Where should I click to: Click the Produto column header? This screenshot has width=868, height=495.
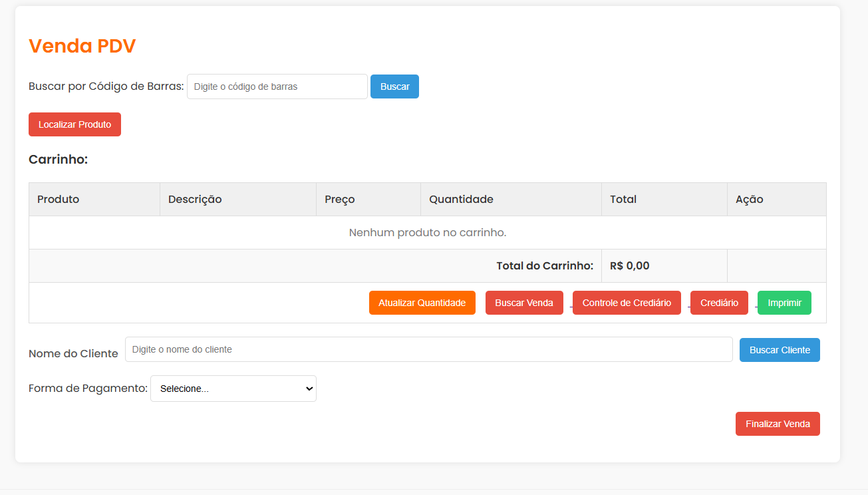[59, 200]
